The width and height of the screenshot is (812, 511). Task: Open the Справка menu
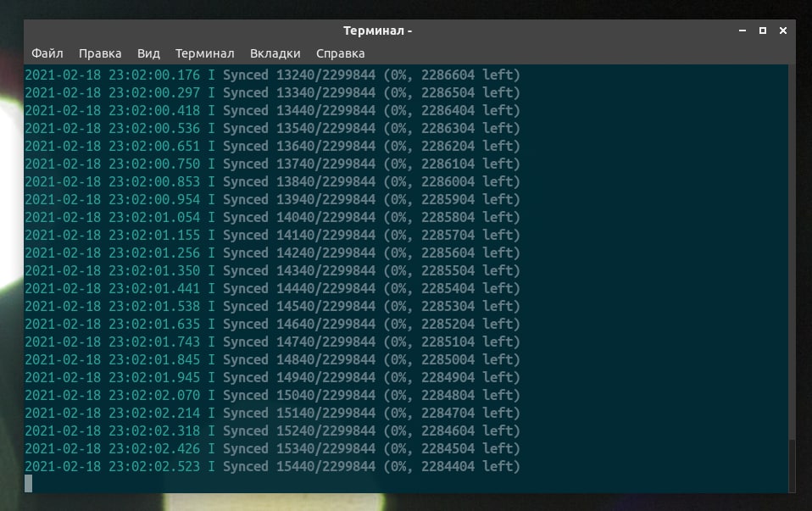coord(340,53)
